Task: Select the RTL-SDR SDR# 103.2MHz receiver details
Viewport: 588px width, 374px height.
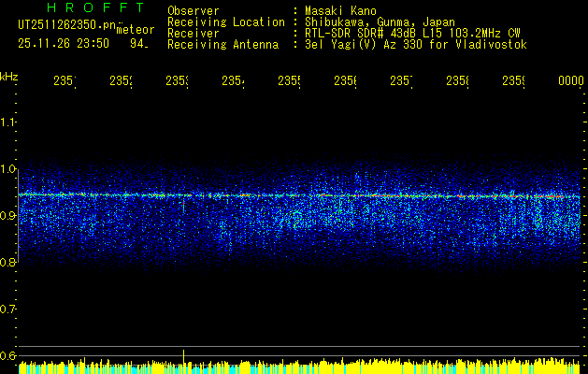Action: [412, 34]
